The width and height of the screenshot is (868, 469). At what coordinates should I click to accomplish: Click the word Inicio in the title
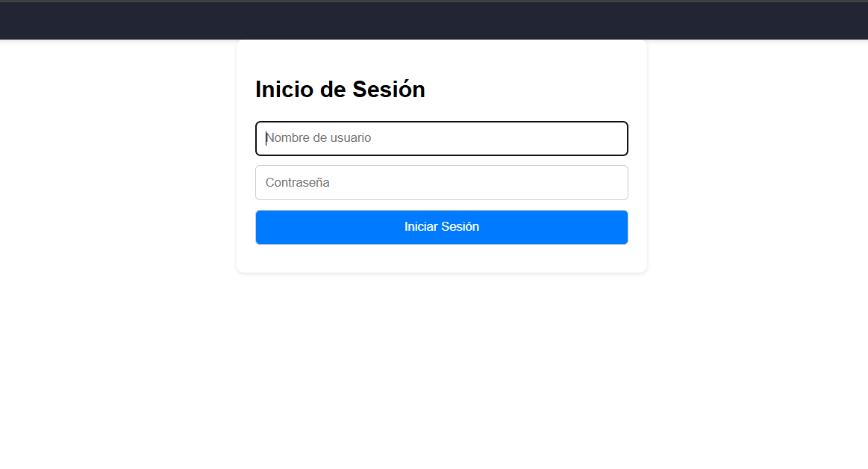tap(284, 89)
